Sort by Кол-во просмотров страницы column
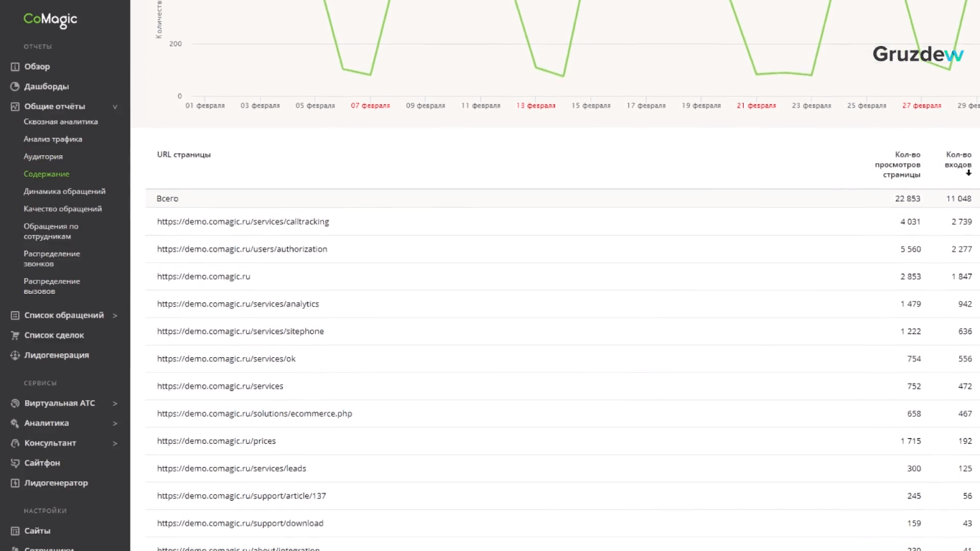The width and height of the screenshot is (980, 551). (x=897, y=165)
